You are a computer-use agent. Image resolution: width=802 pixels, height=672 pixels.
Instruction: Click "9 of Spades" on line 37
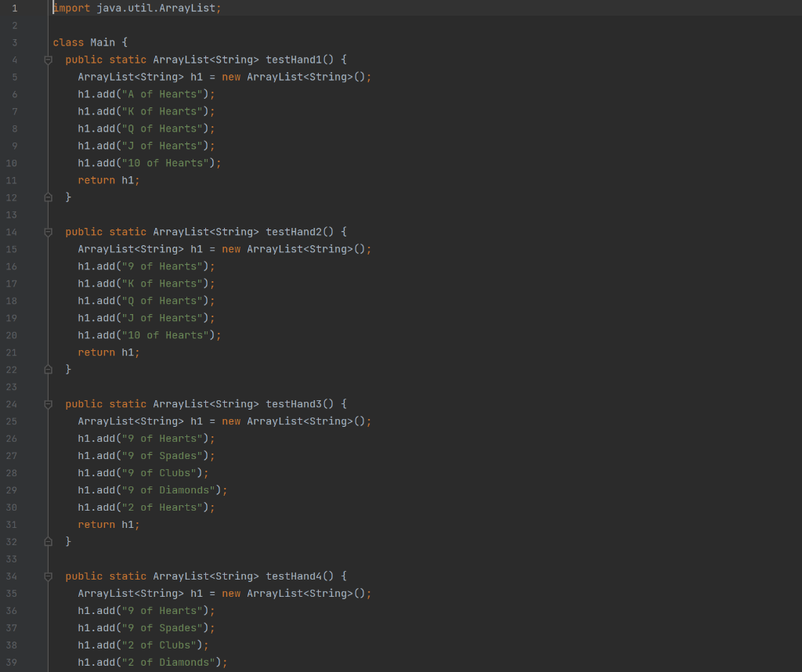[x=162, y=628]
